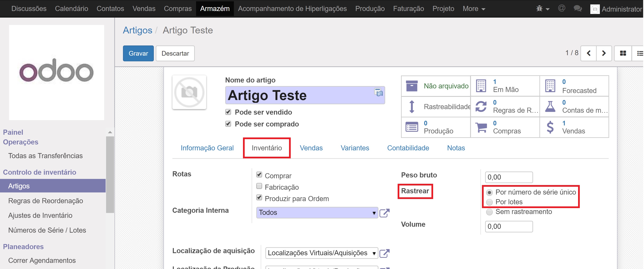Open translation icon in article name field

point(378,92)
